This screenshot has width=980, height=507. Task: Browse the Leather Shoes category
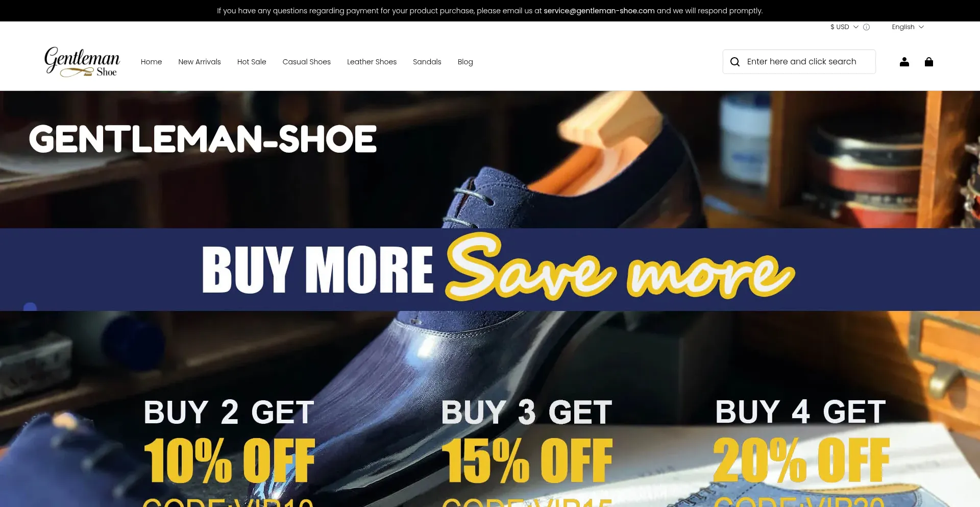(372, 62)
